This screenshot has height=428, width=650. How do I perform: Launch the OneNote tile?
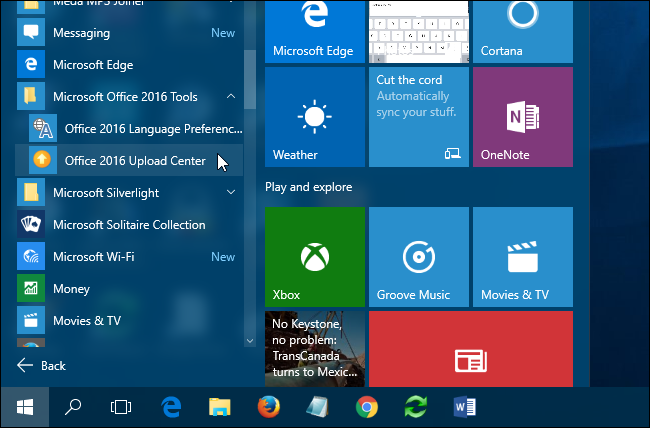coord(523,117)
